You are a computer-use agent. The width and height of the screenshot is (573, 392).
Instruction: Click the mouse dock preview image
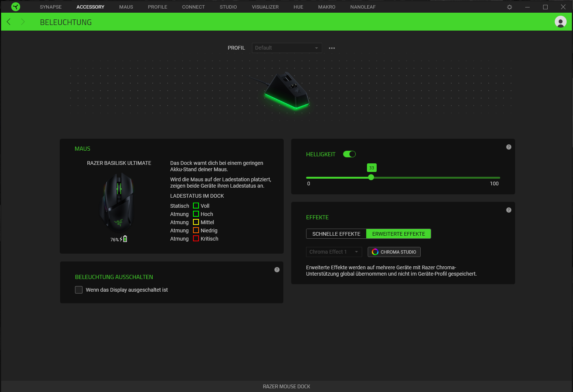coord(287,91)
